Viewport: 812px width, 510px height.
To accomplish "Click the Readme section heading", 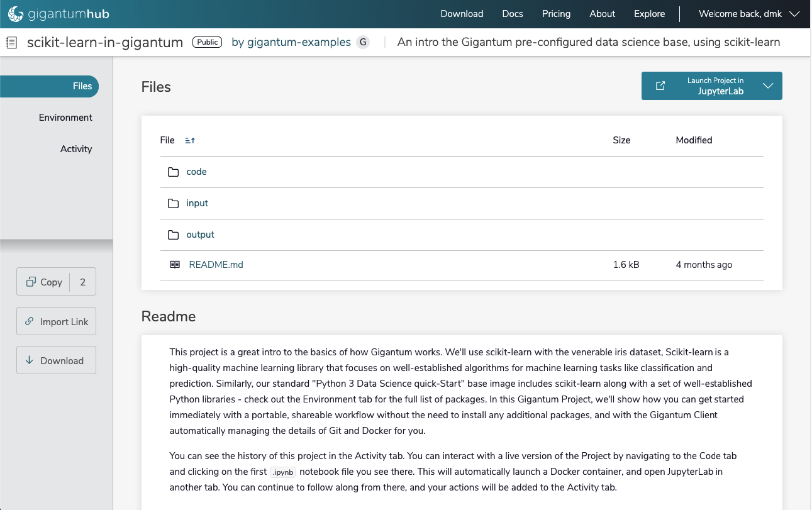I will coord(169,316).
